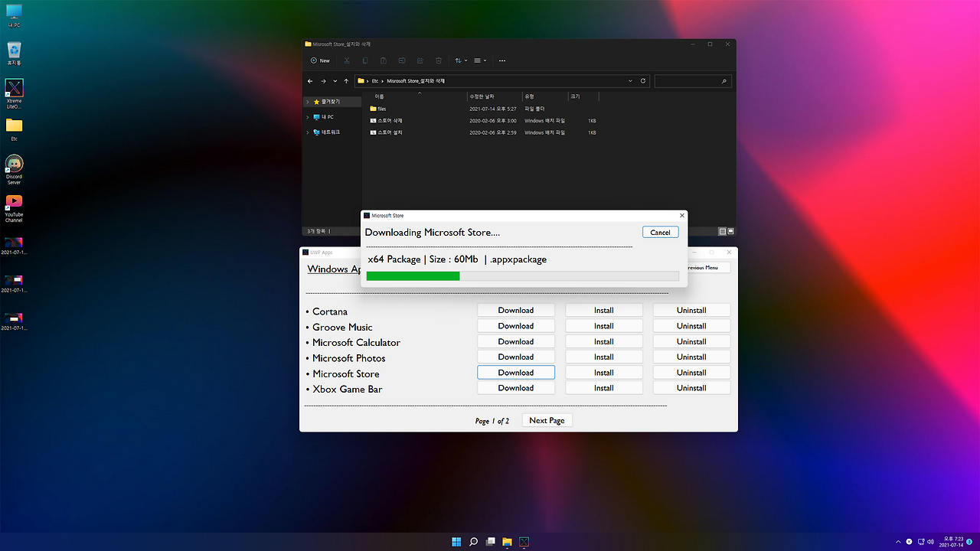The width and height of the screenshot is (980, 551).
Task: Open the See more (…) menu in Explorer
Action: pos(502,60)
